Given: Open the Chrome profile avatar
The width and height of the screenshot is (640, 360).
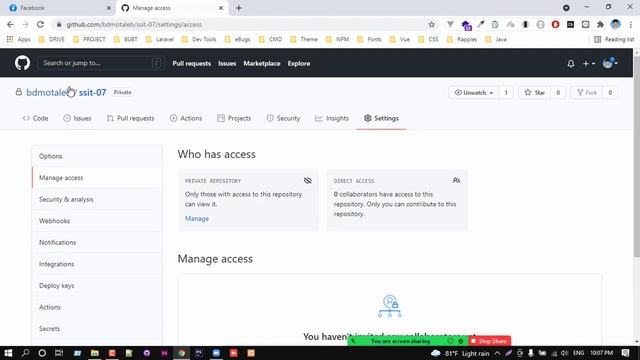Looking at the screenshot, I should pyautogui.click(x=616, y=24).
